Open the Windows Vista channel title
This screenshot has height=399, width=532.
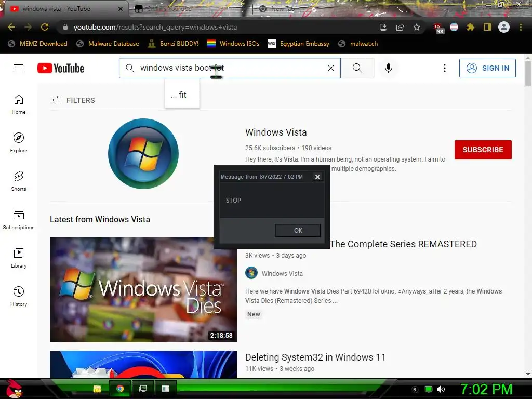[x=276, y=132]
